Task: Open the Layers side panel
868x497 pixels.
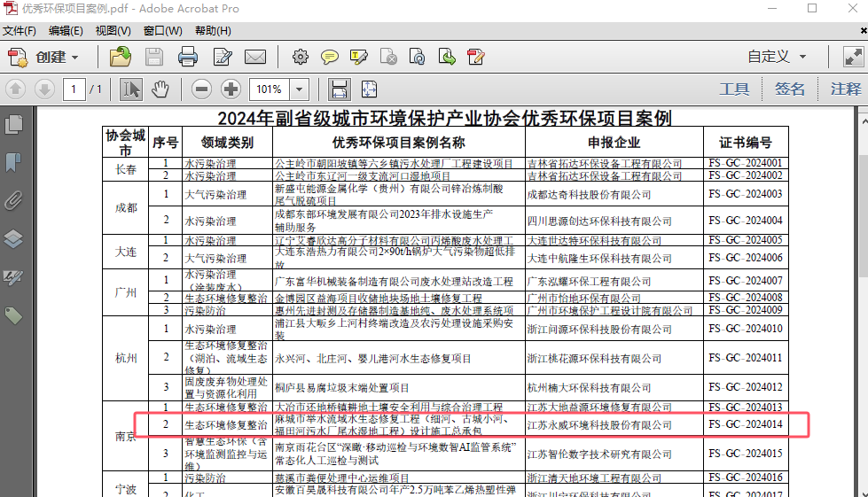Action: 13,238
